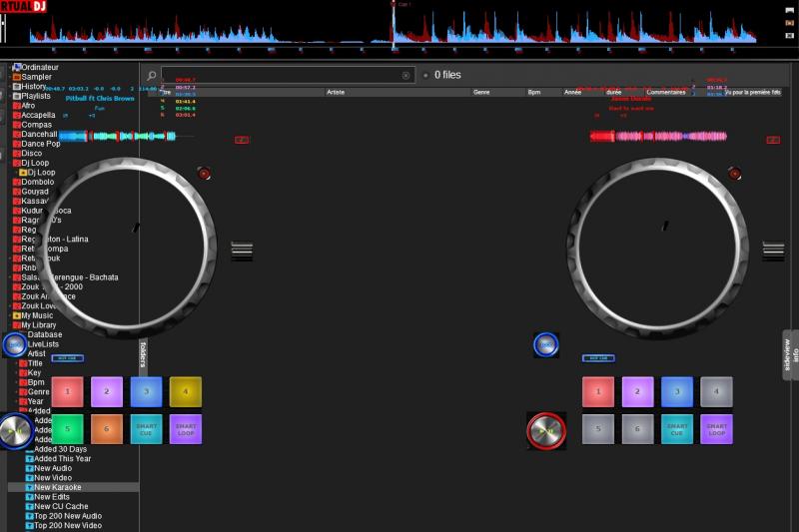Open the sideview info tab

point(790,354)
